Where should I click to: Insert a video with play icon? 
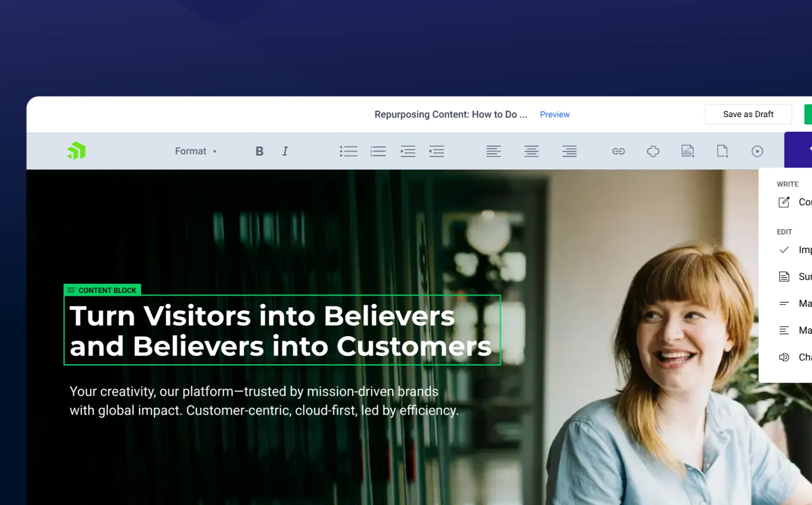click(757, 151)
